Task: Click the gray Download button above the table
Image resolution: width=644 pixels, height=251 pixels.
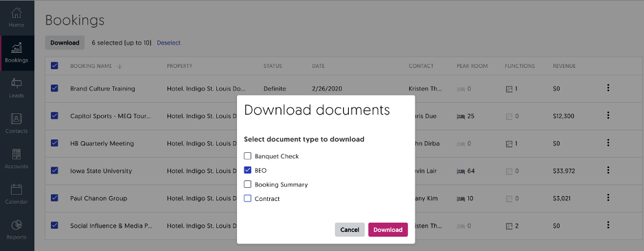Action: click(x=65, y=43)
